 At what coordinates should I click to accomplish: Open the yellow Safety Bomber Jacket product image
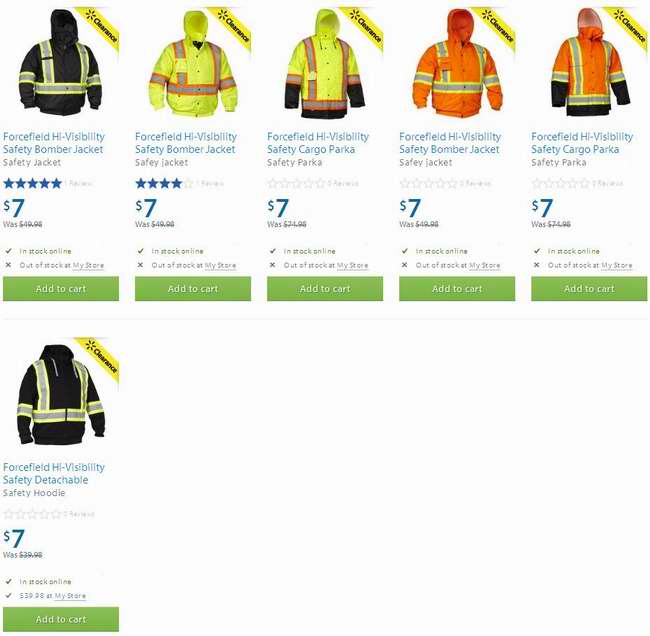193,62
